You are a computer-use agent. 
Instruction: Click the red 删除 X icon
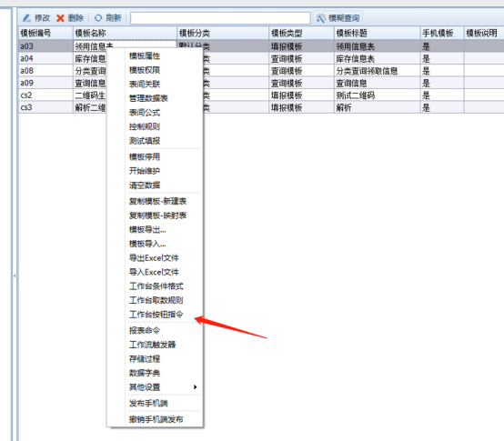(x=60, y=18)
